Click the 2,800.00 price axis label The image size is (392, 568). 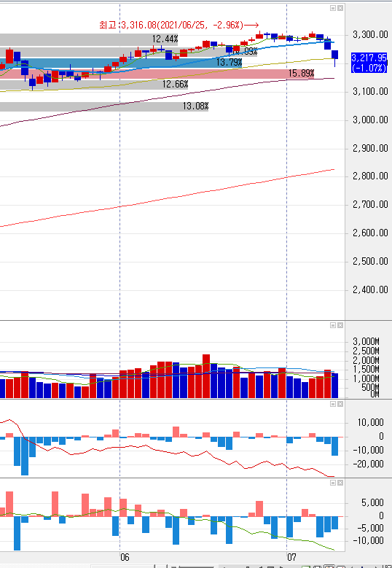(370, 176)
